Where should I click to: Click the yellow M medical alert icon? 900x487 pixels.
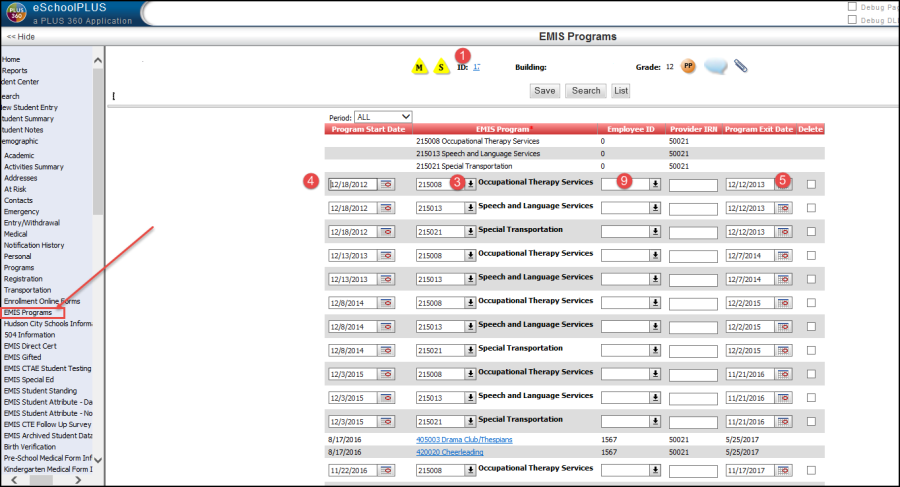point(421,67)
